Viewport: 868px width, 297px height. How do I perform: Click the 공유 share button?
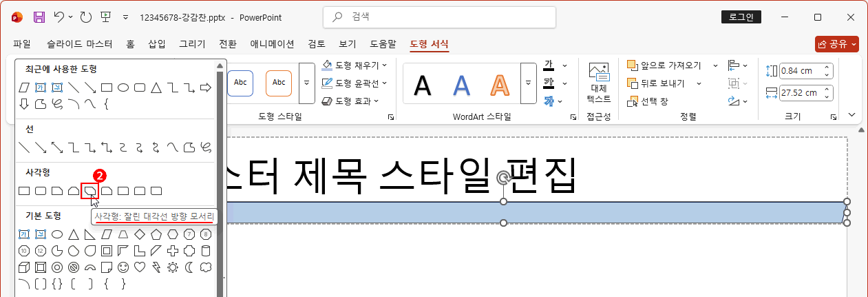coord(837,44)
